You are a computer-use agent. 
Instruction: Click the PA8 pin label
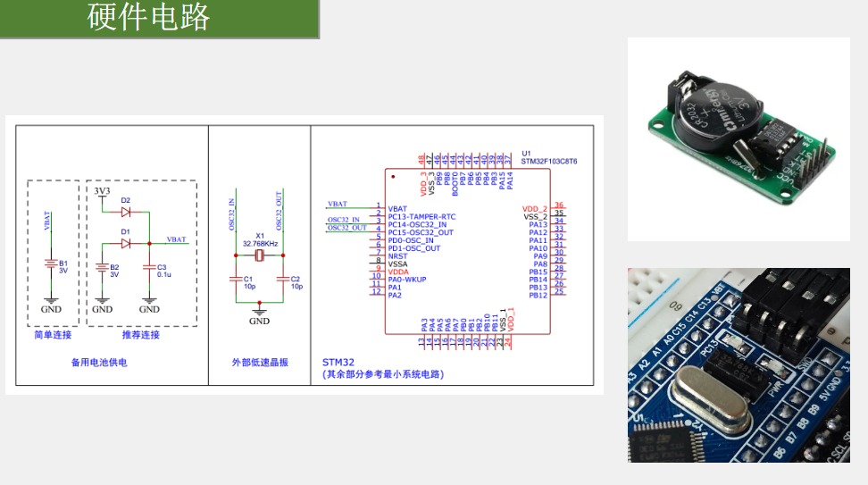tap(540, 264)
